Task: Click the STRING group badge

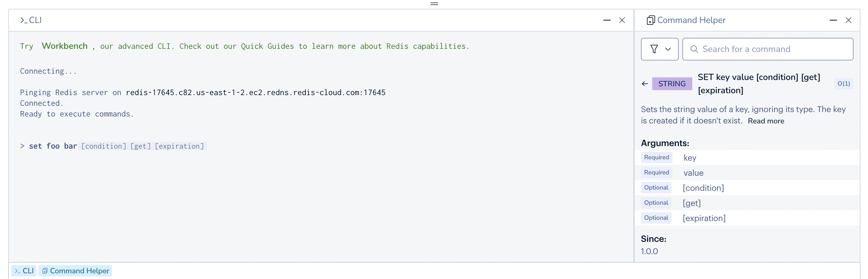Action: [x=671, y=84]
